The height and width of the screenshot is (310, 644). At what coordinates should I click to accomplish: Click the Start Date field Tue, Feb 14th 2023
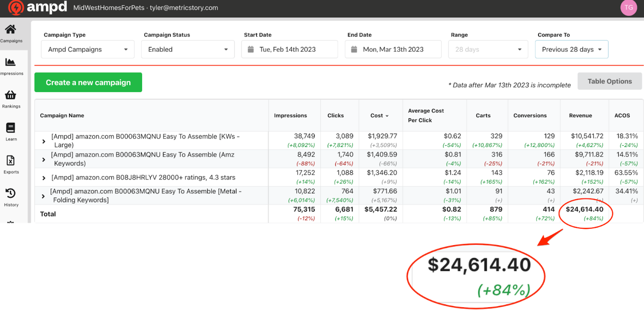tap(290, 50)
